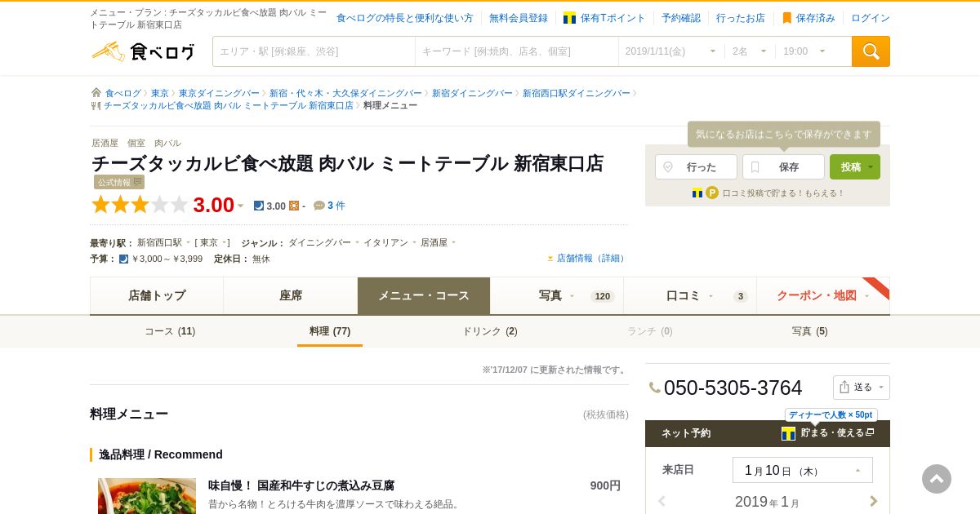The height and width of the screenshot is (514, 980).
Task: Click the review speech bubble icon
Action: pos(319,206)
